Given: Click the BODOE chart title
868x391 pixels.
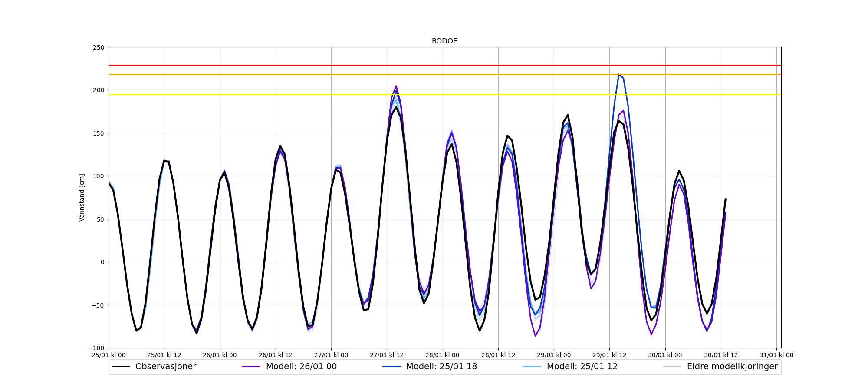Looking at the screenshot, I should click(x=444, y=41).
